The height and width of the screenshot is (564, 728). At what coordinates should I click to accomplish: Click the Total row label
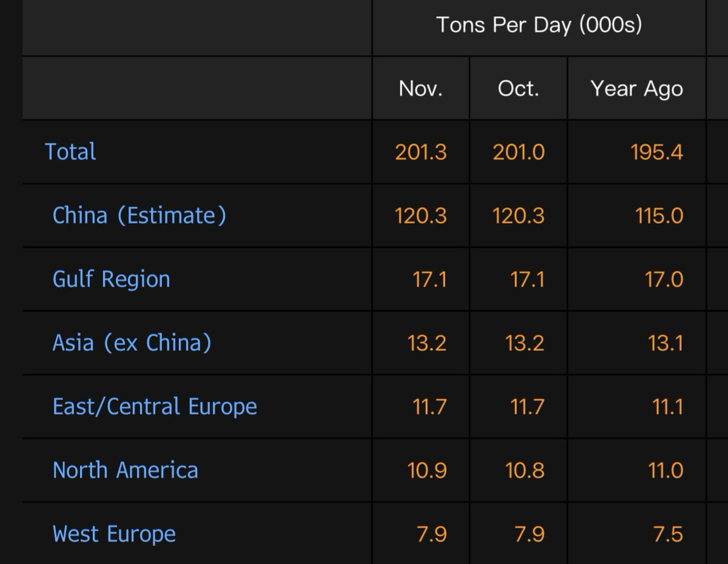[x=70, y=152]
